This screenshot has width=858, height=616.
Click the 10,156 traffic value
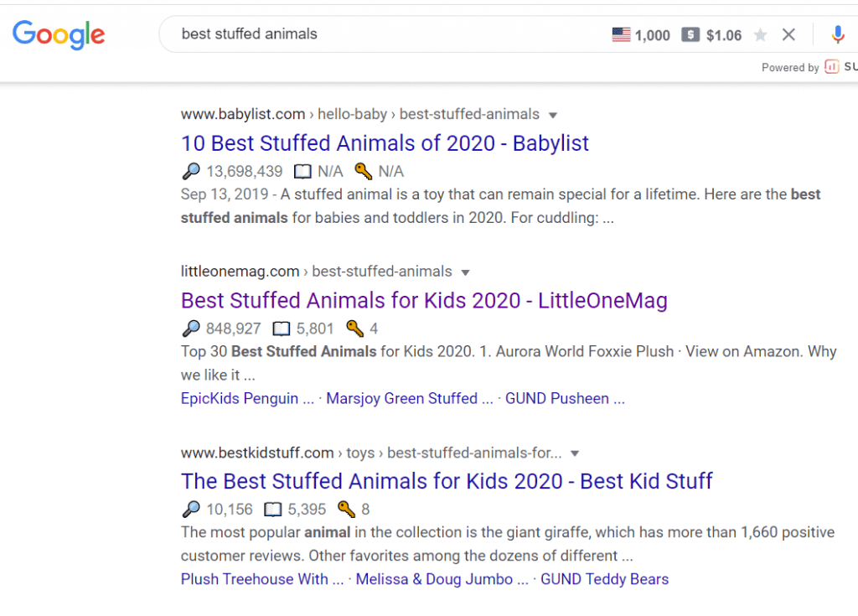click(x=230, y=510)
